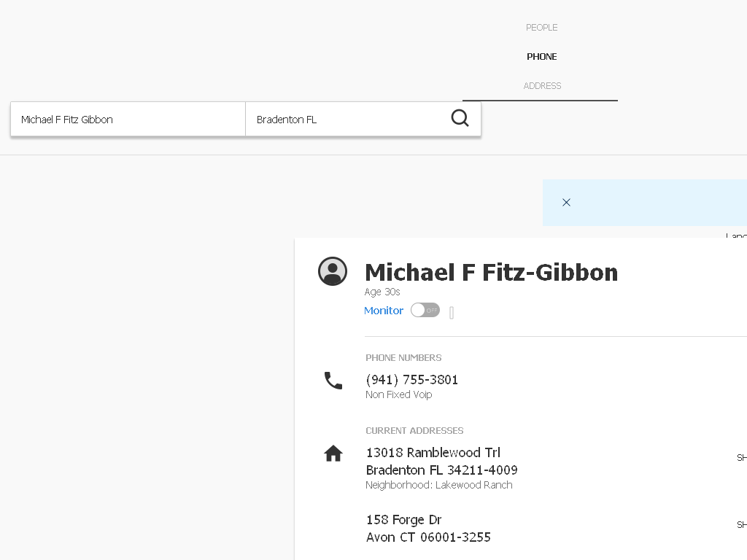Click the SH link beside Ramblewood Trl
The height and width of the screenshot is (560, 747).
click(742, 458)
